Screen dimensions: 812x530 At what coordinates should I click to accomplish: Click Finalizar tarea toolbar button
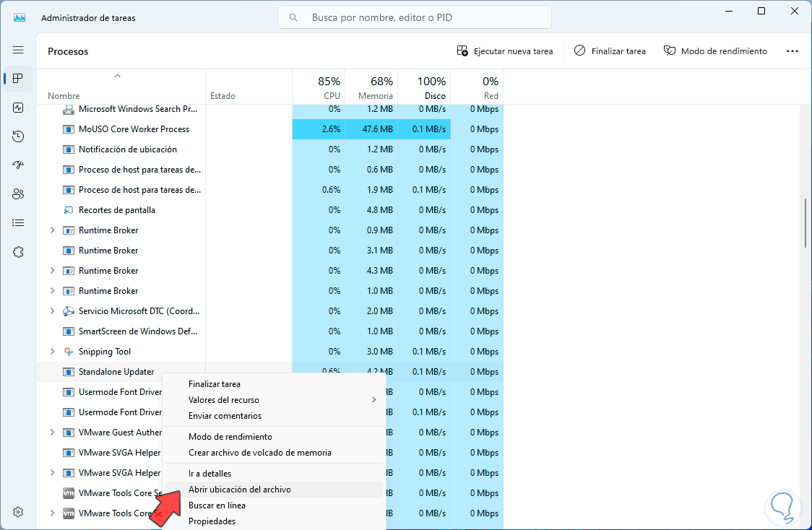click(610, 51)
